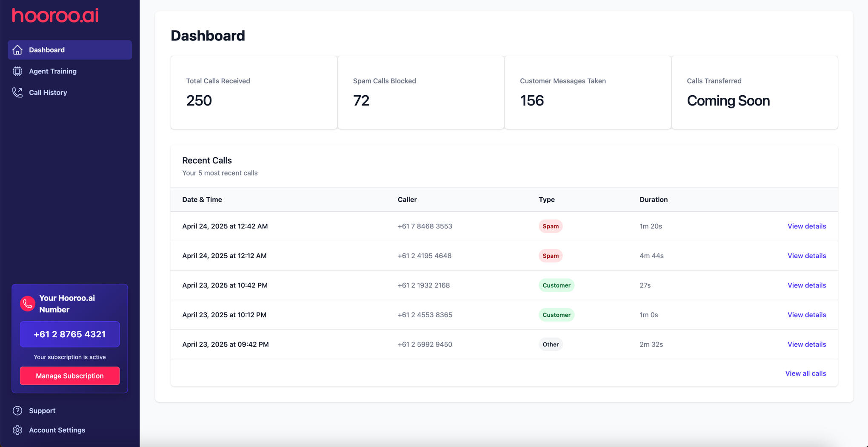Viewport: 868px width, 447px height.
Task: View details for 12:42 AM spam call
Action: click(806, 226)
